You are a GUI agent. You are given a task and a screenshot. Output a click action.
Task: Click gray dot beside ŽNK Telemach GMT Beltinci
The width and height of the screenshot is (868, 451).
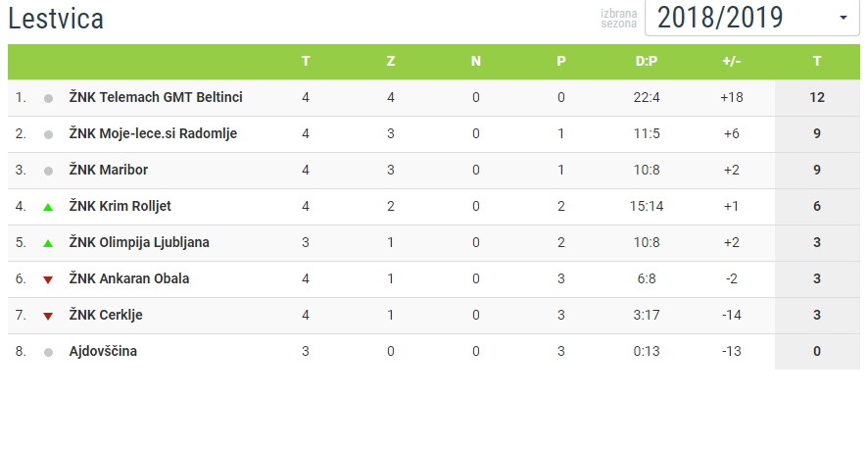coord(48,98)
